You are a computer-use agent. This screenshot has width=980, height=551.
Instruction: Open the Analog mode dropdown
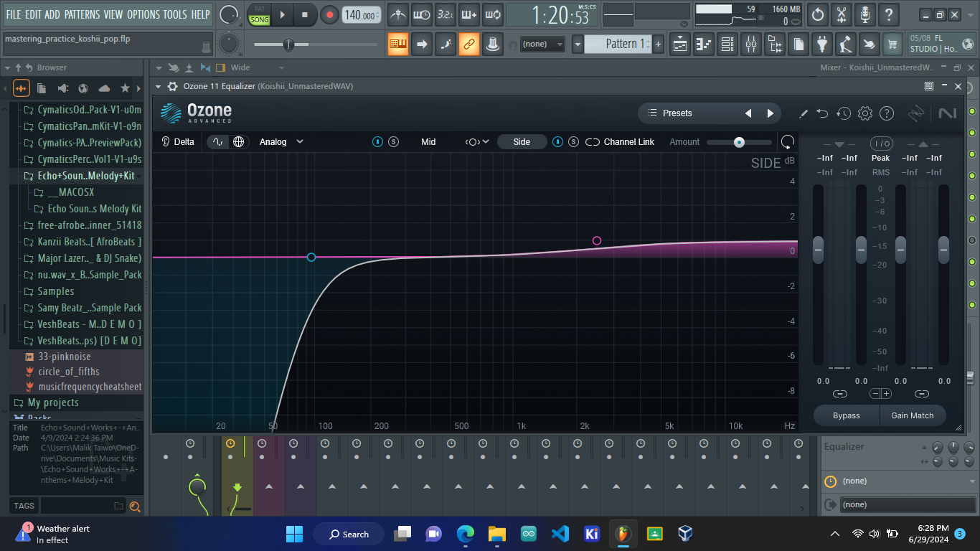click(x=281, y=142)
